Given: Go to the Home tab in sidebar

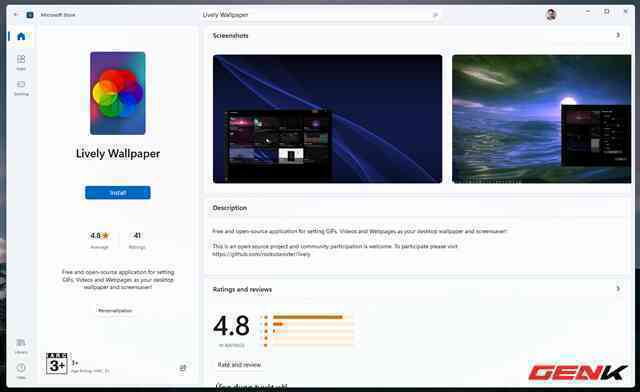Looking at the screenshot, I should (21, 36).
